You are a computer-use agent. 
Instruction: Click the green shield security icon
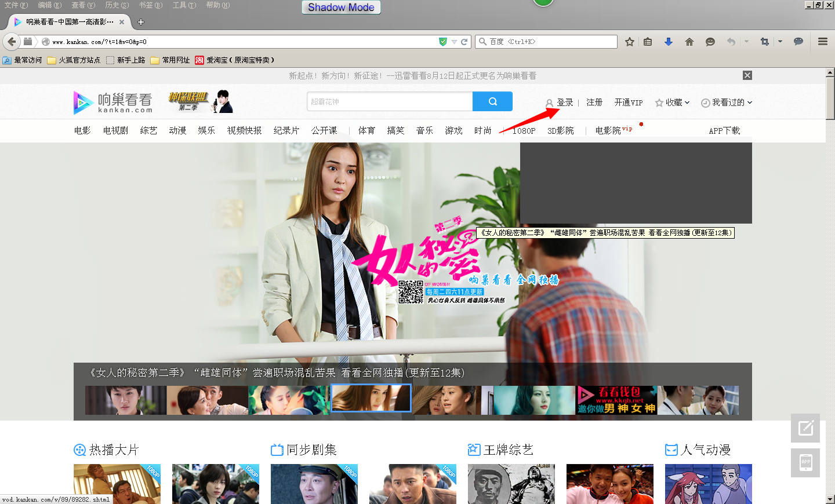[443, 42]
